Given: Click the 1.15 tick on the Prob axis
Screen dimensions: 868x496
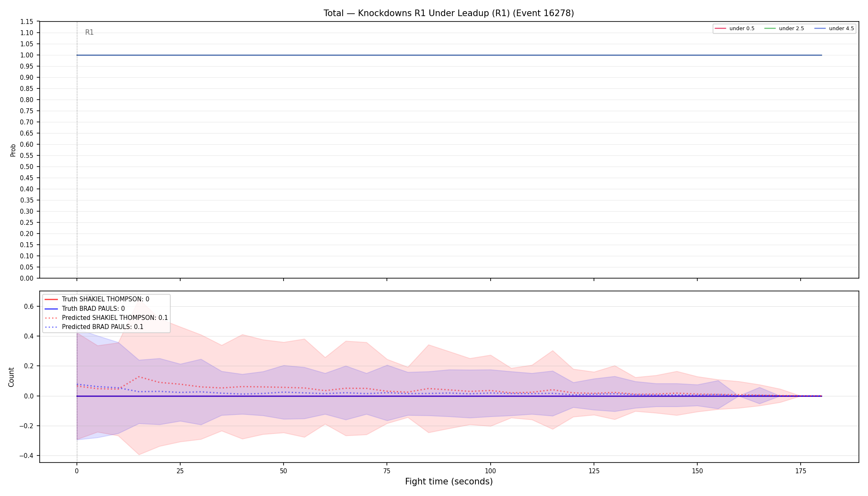Looking at the screenshot, I should [x=27, y=21].
